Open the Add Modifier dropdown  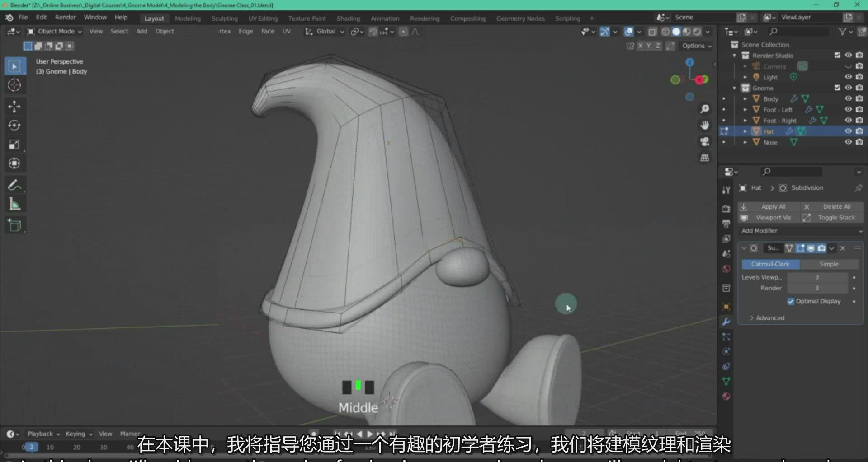click(801, 231)
